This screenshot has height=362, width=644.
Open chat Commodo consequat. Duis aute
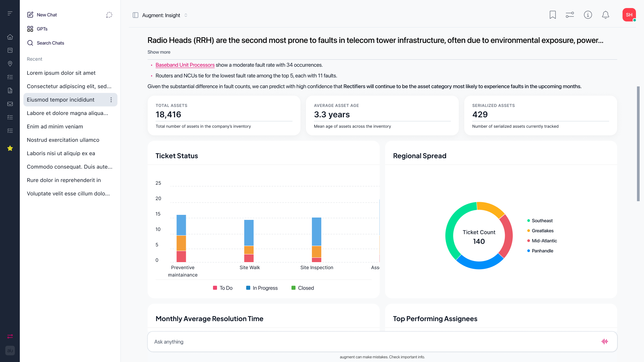point(70,167)
